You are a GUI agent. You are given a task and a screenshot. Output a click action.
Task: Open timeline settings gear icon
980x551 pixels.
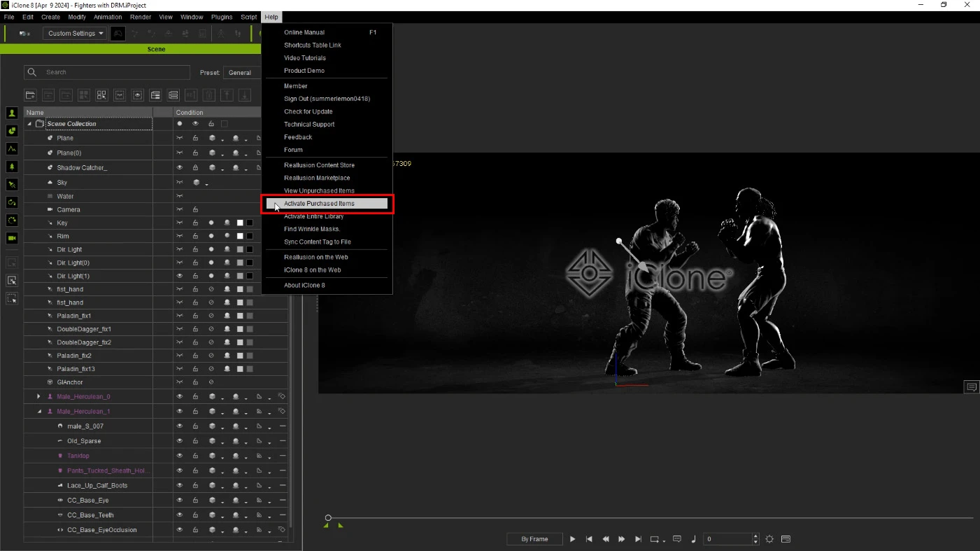(769, 539)
